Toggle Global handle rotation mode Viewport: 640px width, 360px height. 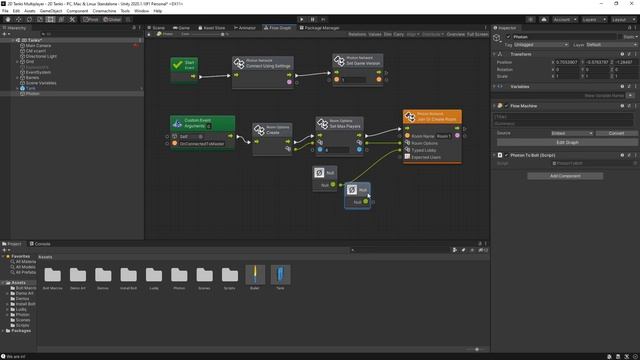tap(112, 20)
